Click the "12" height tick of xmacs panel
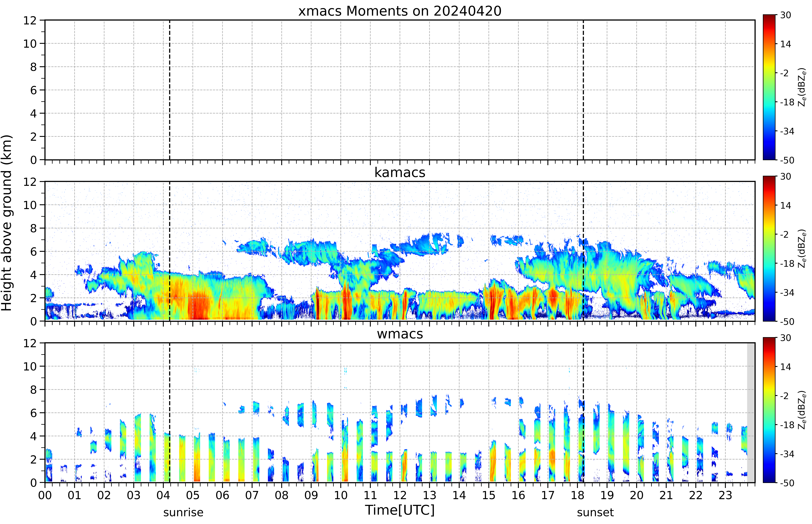The height and width of the screenshot is (524, 812). point(30,20)
